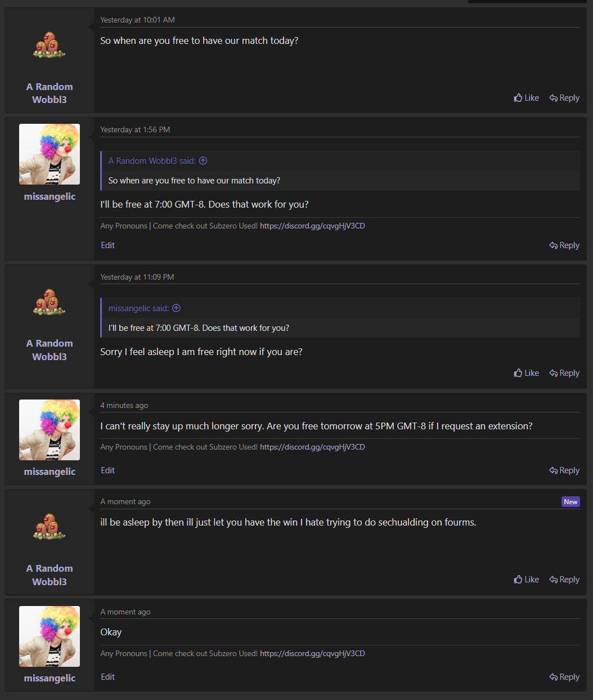
Task: Click the "Yesterday at 10:01 AM" timestamp link
Action: click(137, 20)
